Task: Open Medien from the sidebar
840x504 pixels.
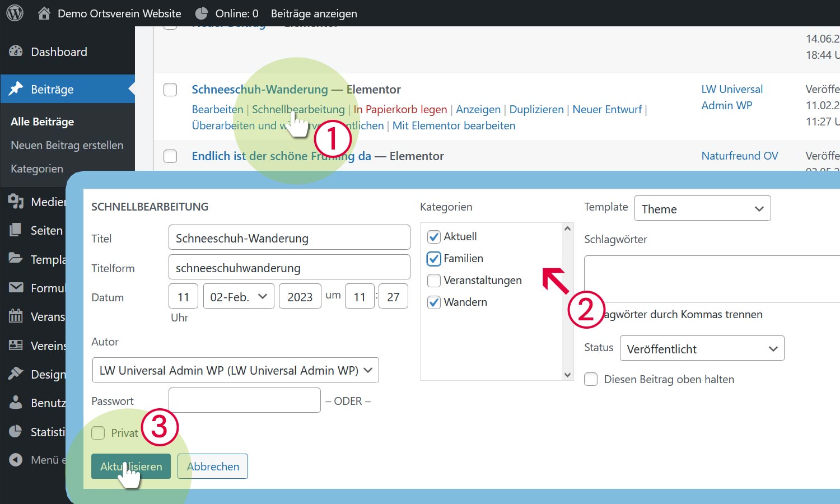Action: (15, 202)
